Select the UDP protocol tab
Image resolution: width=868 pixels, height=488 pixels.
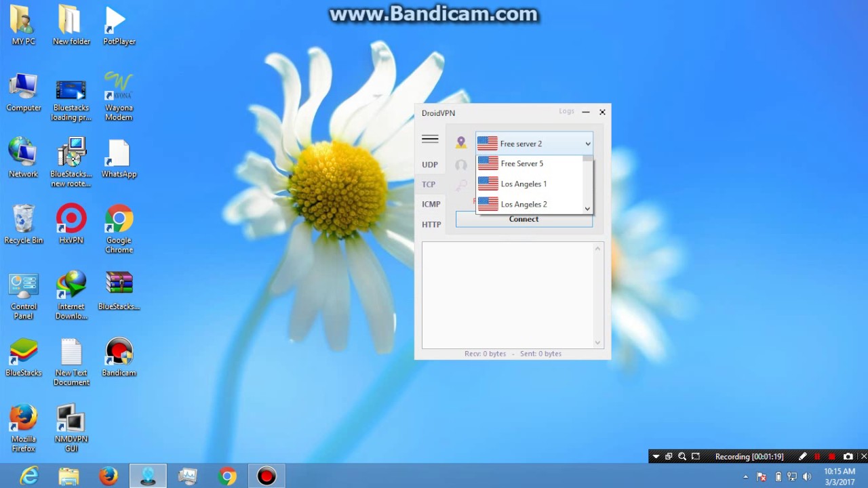[x=430, y=165]
